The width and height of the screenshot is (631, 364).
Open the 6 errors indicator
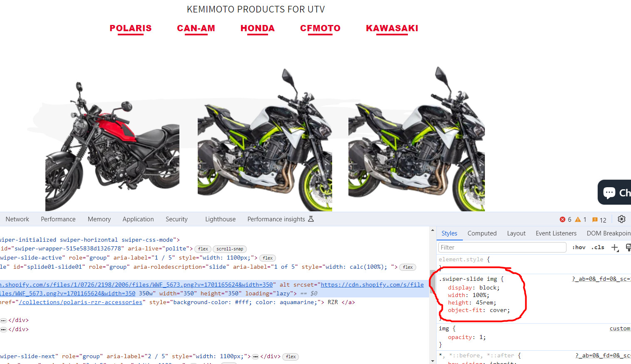[565, 220]
